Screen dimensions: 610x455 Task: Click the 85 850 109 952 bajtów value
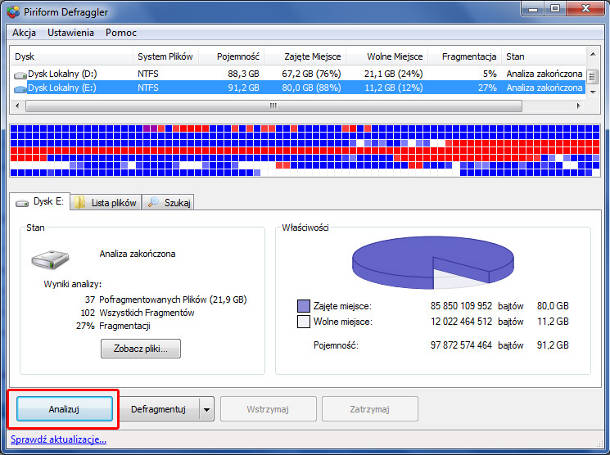[x=477, y=306]
